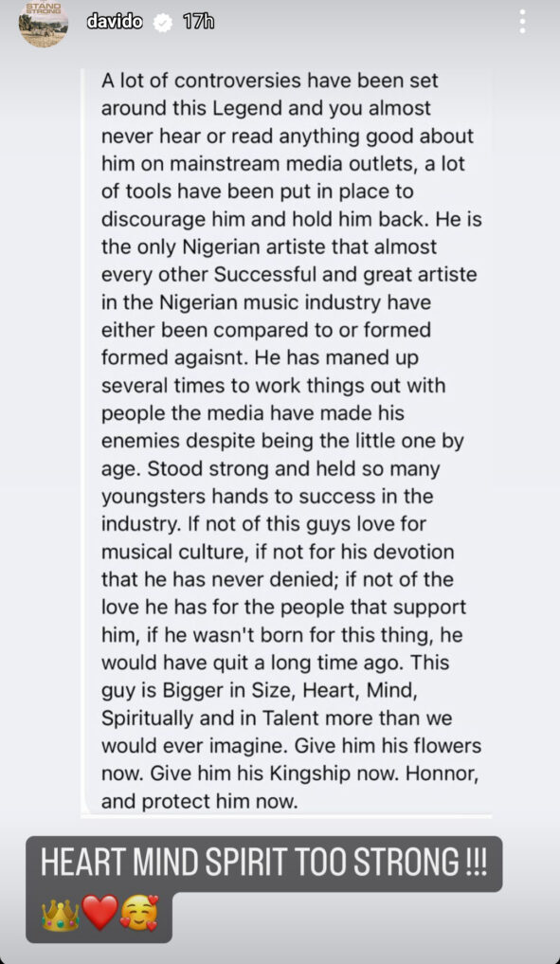Tap the smiling face with hearts emoji
The image size is (560, 964).
(x=139, y=913)
